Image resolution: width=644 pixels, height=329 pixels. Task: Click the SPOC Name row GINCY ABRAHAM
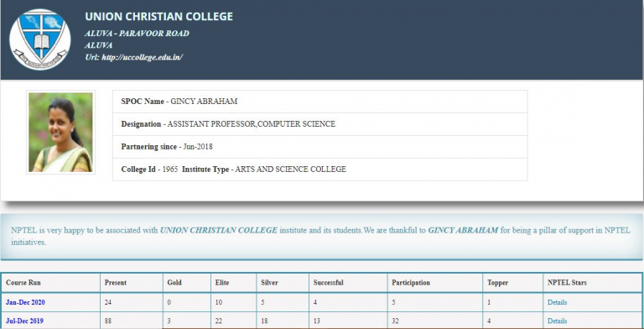pos(320,102)
